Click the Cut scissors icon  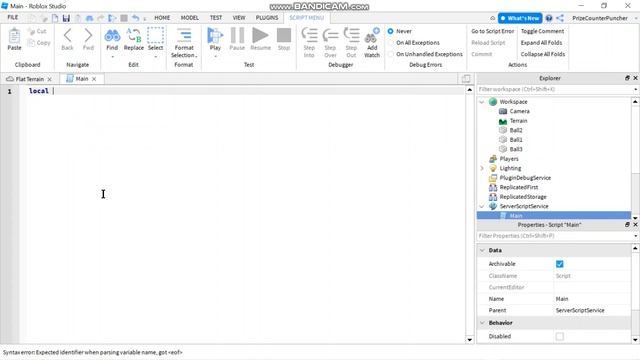(x=31, y=31)
